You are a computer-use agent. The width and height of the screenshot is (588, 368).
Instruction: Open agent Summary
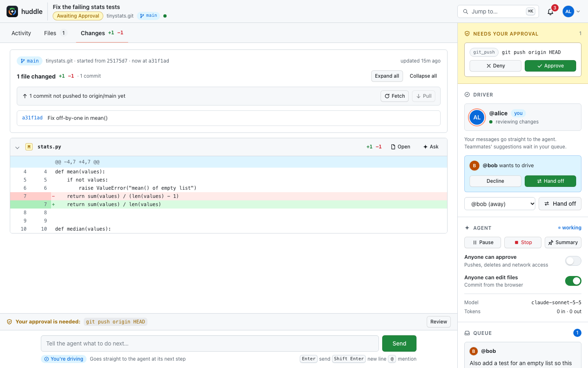(x=563, y=242)
